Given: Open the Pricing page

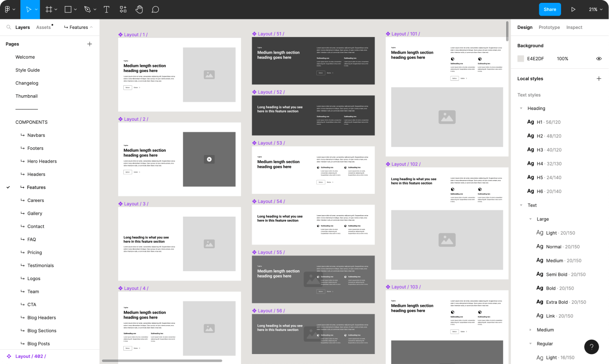Looking at the screenshot, I should (35, 253).
